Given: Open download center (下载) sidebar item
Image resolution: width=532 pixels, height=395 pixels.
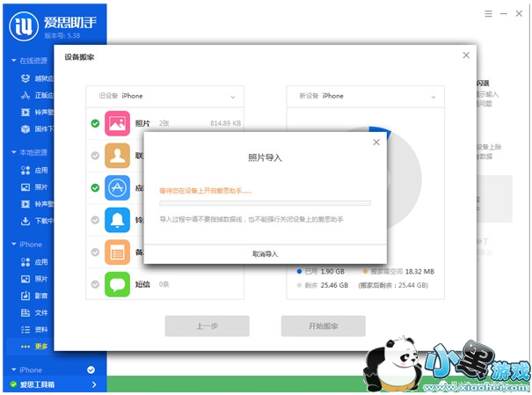Looking at the screenshot, I should (x=37, y=221).
